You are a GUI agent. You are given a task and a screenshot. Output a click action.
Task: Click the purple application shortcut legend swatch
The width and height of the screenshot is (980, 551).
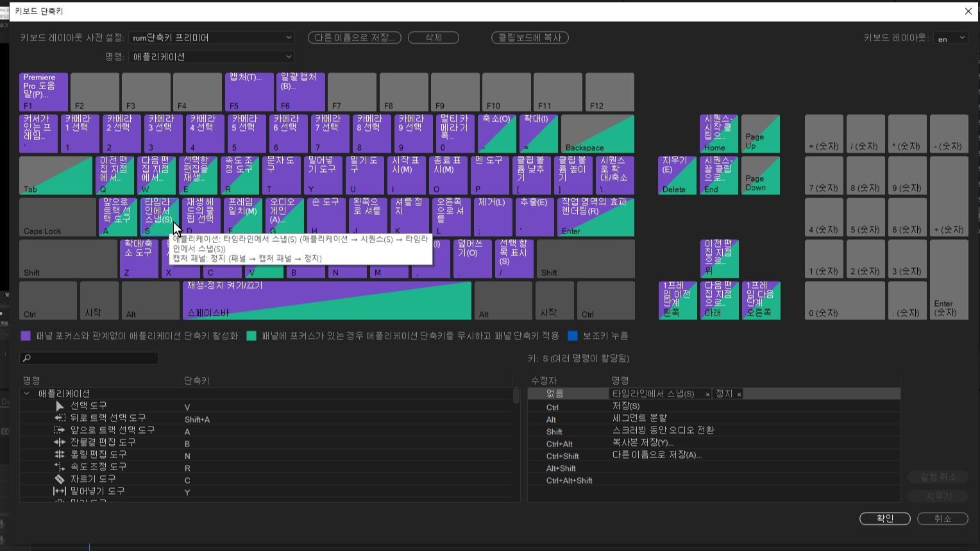tap(26, 335)
